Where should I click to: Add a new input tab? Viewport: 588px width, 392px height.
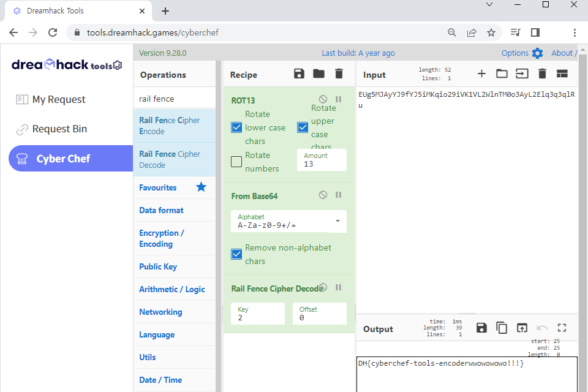click(x=481, y=74)
